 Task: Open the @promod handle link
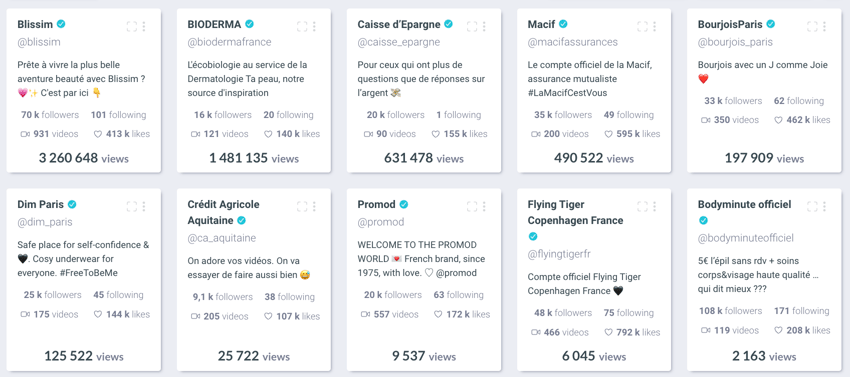click(x=381, y=222)
